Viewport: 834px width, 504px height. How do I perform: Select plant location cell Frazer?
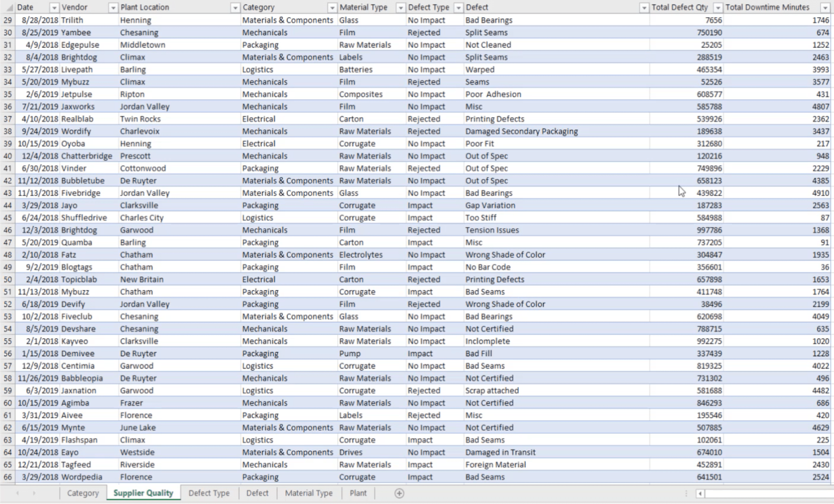pos(179,403)
